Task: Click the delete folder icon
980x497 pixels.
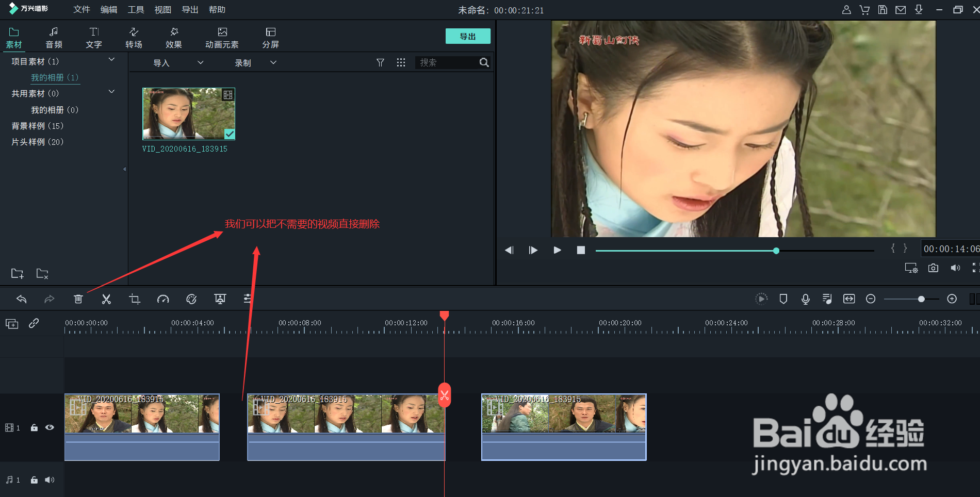Action: click(42, 274)
